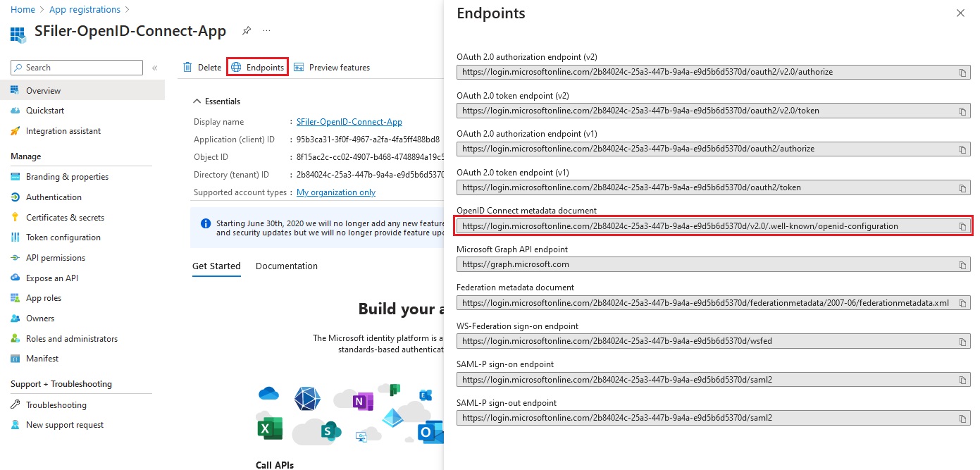Collapse the left navigation menu

tap(154, 68)
